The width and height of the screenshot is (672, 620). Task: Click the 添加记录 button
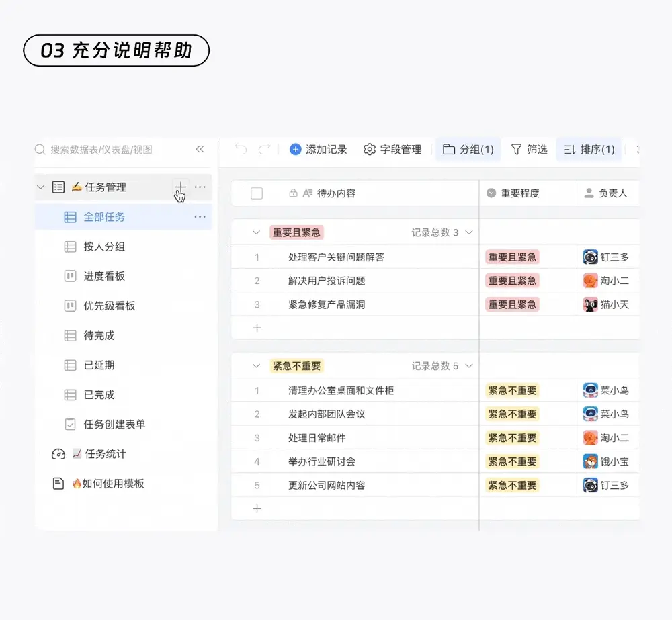click(319, 149)
